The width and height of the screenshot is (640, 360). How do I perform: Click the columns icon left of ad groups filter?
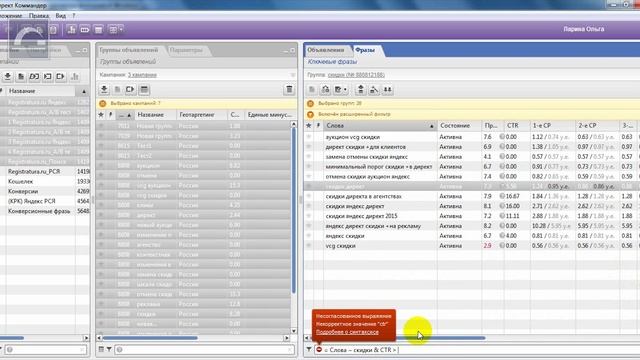pos(101,349)
